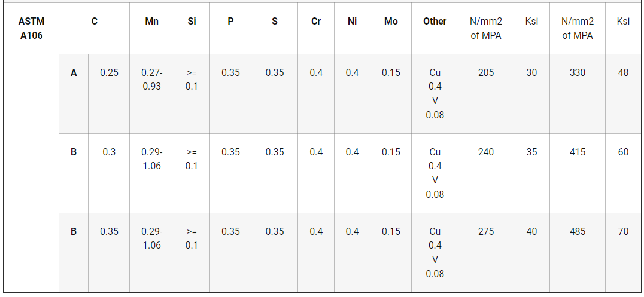Viewport: 644px width, 297px height.
Task: Click the 70 Ksi value
Action: point(623,231)
